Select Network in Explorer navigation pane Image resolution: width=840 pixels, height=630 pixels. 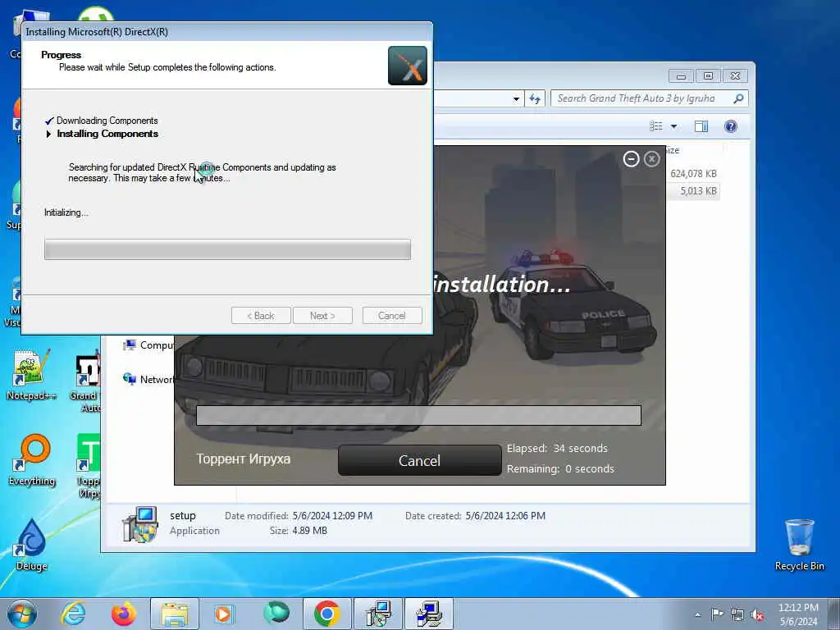(149, 379)
